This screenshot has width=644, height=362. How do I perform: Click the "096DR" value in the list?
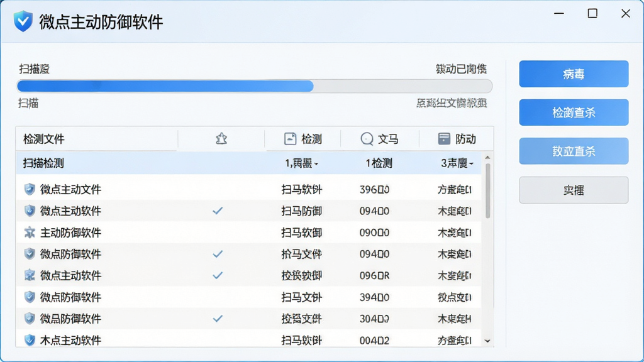coord(375,275)
